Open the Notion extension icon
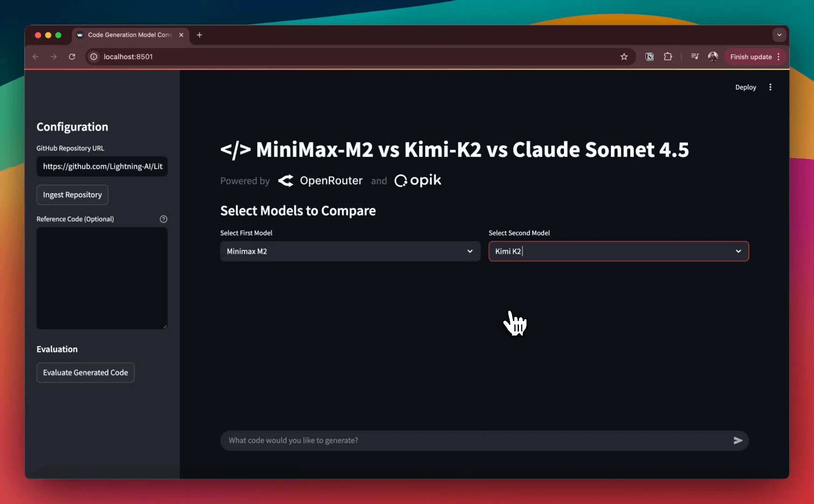 [x=649, y=56]
